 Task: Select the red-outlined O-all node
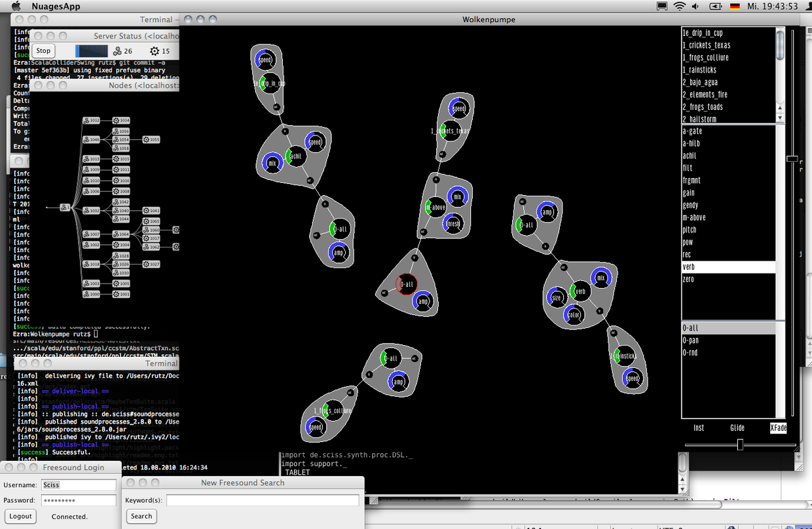pos(406,284)
